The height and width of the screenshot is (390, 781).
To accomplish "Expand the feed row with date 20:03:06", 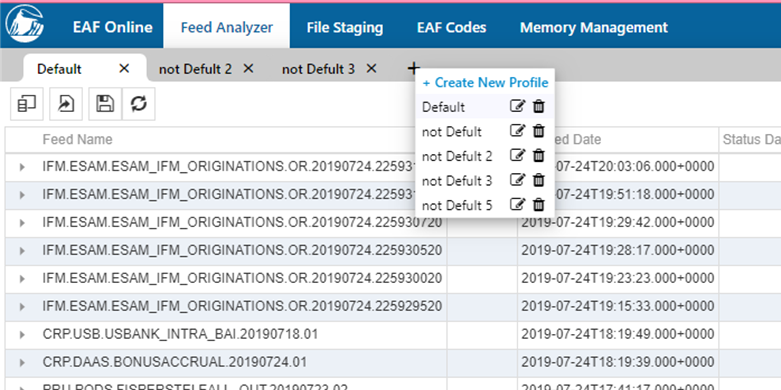I will click(22, 167).
